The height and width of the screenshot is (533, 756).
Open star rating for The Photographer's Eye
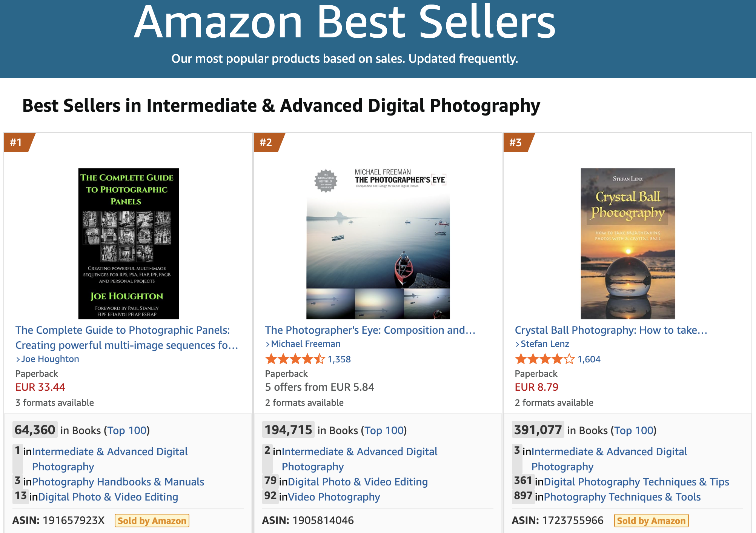tap(295, 359)
